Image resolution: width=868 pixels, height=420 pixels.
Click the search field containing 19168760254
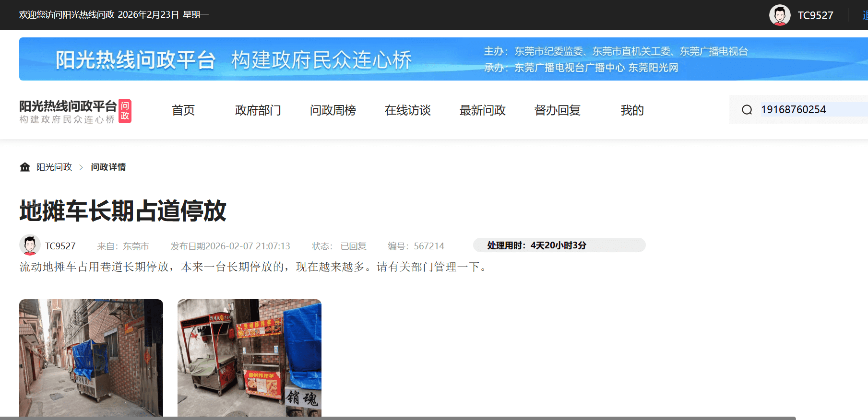tap(811, 110)
